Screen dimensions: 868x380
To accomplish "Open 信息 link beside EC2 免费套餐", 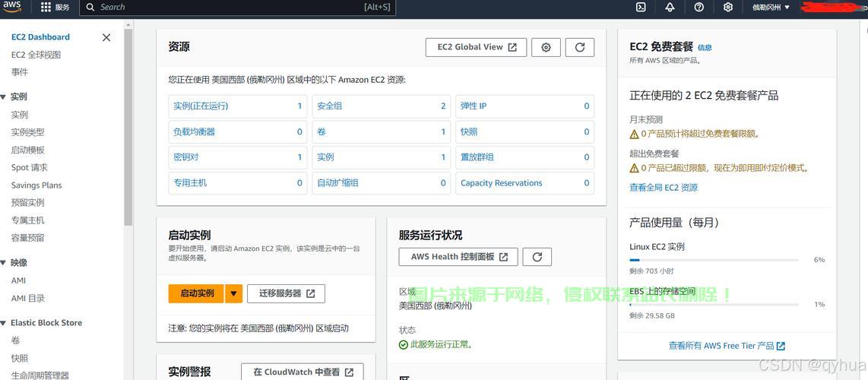I will pos(705,48).
